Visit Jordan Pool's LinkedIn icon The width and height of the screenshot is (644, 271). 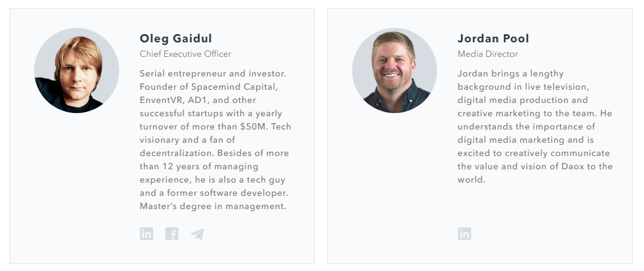click(464, 234)
